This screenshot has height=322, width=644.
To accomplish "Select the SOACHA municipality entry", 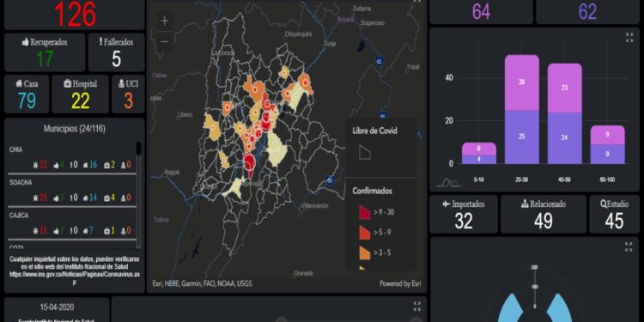I will click(x=72, y=191).
